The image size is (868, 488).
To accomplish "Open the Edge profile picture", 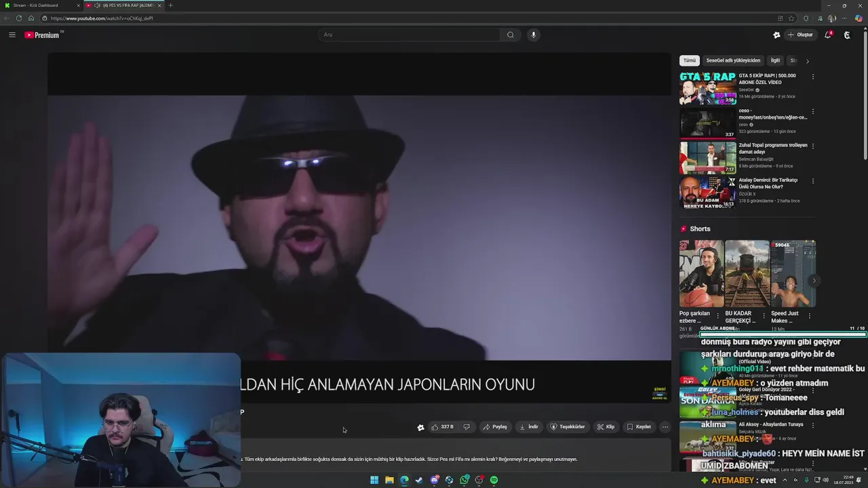I will [831, 18].
